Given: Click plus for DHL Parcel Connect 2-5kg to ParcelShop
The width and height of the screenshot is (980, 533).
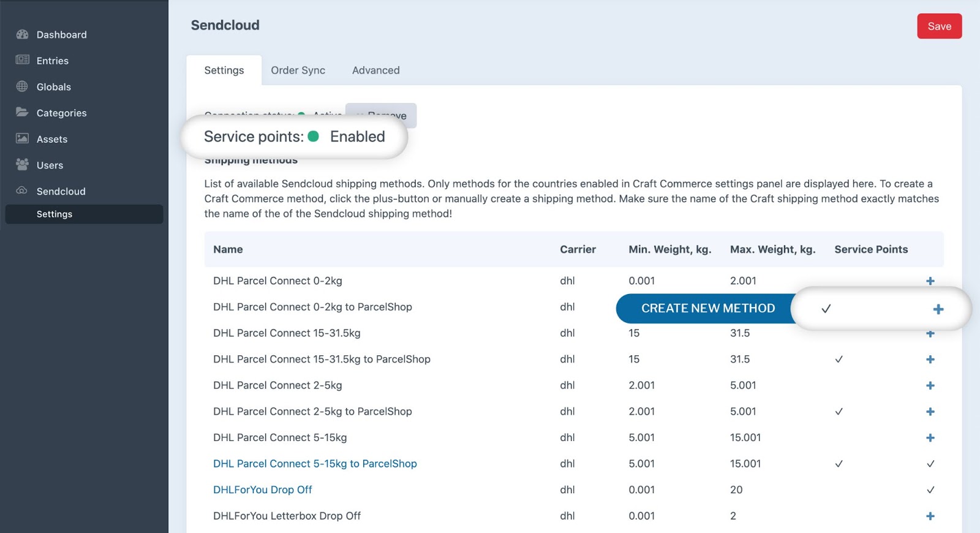Looking at the screenshot, I should coord(930,412).
